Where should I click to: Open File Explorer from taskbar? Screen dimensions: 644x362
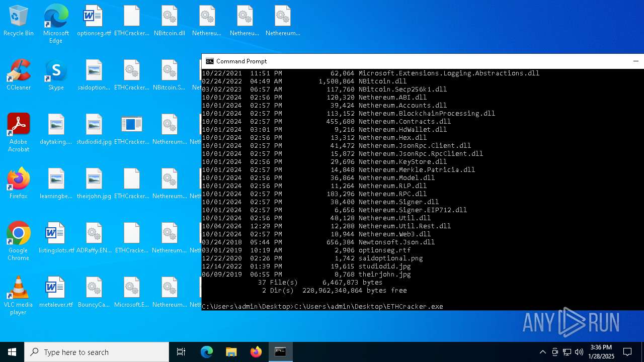pos(231,352)
